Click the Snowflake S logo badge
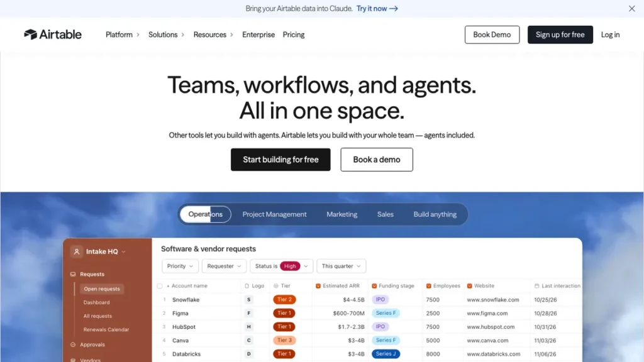The height and width of the screenshot is (362, 644). [x=248, y=300]
